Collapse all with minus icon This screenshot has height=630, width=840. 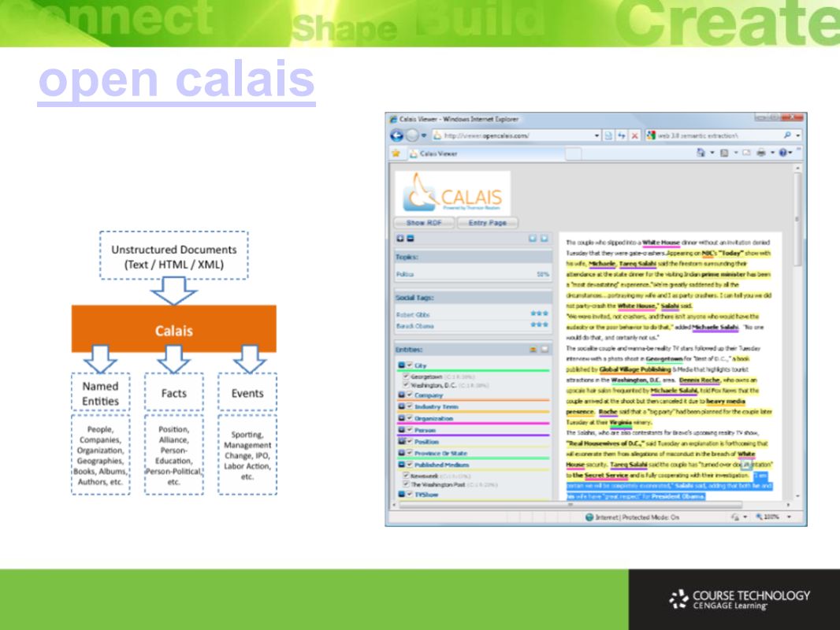point(411,239)
